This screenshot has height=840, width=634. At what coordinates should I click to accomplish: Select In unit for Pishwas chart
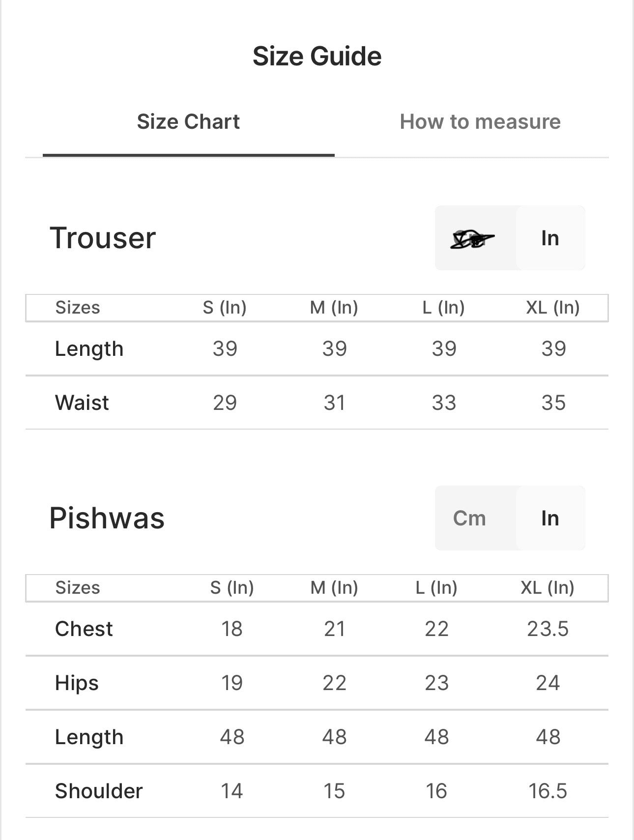[550, 519]
